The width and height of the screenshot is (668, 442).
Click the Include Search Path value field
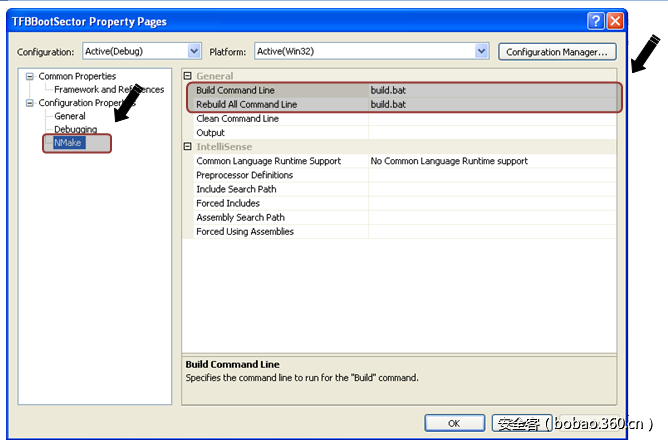490,189
